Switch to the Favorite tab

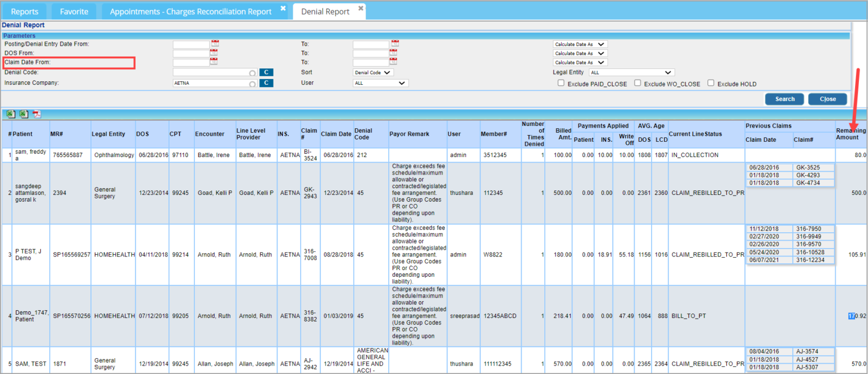(73, 11)
